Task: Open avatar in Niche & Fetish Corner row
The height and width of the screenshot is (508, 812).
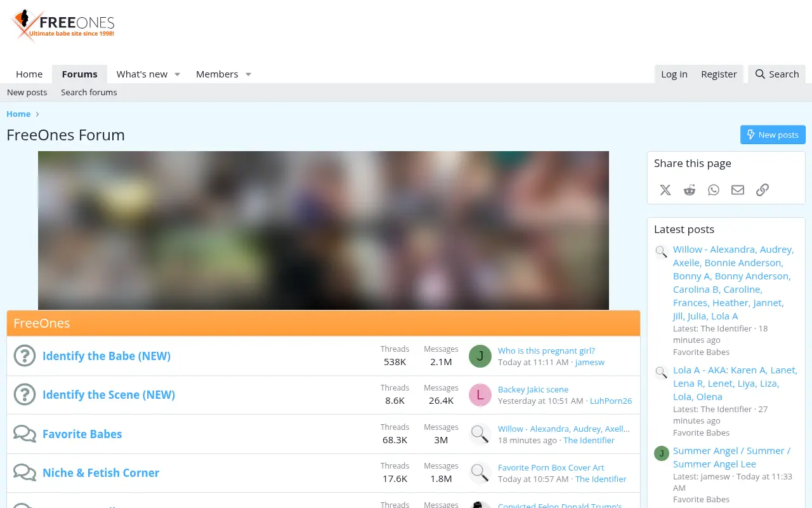Action: 480,473
